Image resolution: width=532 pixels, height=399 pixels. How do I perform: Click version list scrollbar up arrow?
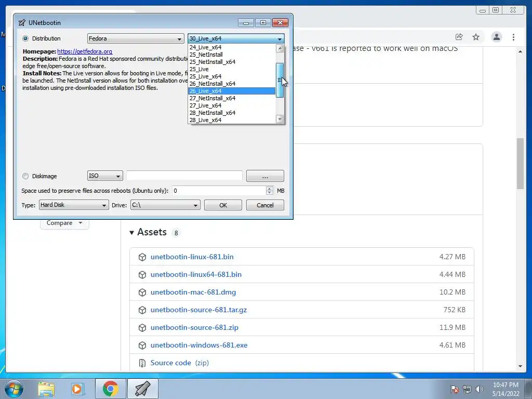coord(280,48)
